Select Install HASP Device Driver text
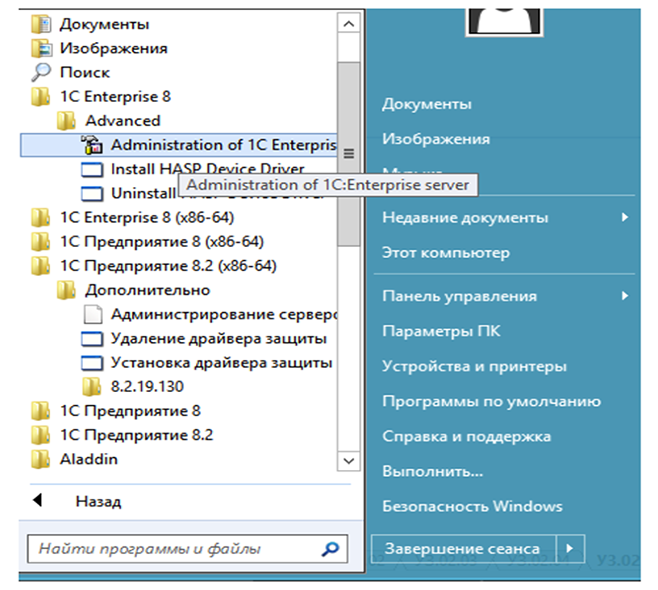The width and height of the screenshot is (658, 590). (207, 169)
